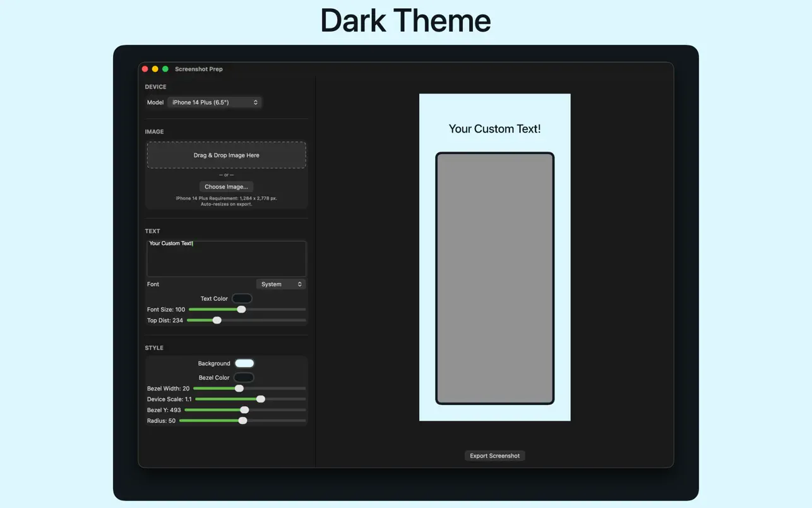Viewport: 812px width, 508px height.
Task: Click the iPhone 14 Plus Requirement note
Action: [x=226, y=201]
